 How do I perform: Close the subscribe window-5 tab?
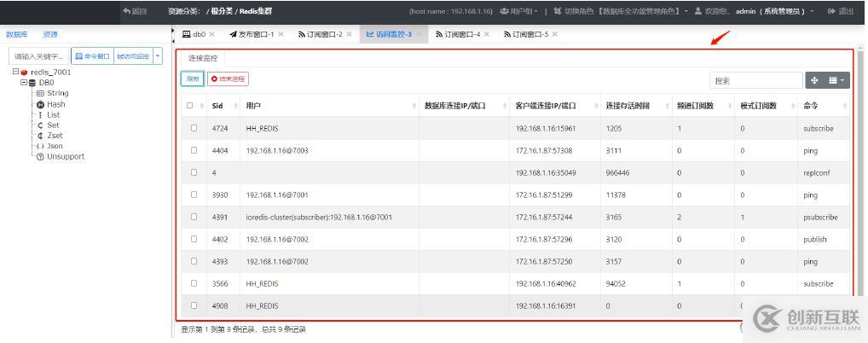(x=555, y=34)
